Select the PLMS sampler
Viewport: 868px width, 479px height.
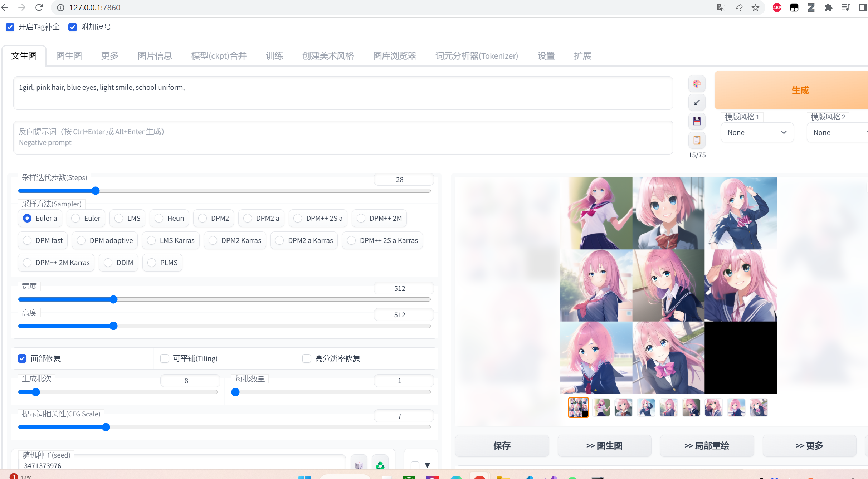pyautogui.click(x=162, y=263)
